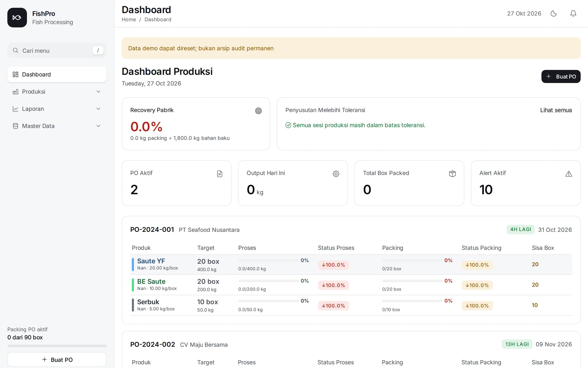This screenshot has height=368, width=588.
Task: Expand the Laporan menu chevron
Action: [98, 109]
